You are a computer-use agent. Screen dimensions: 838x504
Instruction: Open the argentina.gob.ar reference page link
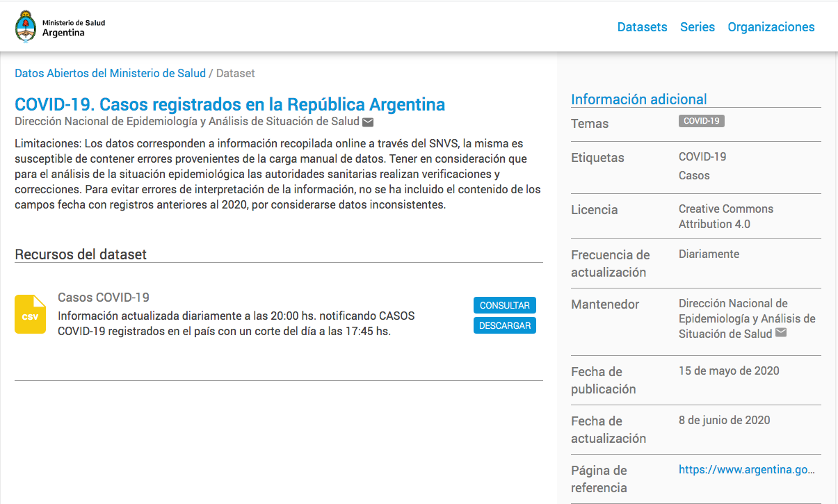pos(746,469)
